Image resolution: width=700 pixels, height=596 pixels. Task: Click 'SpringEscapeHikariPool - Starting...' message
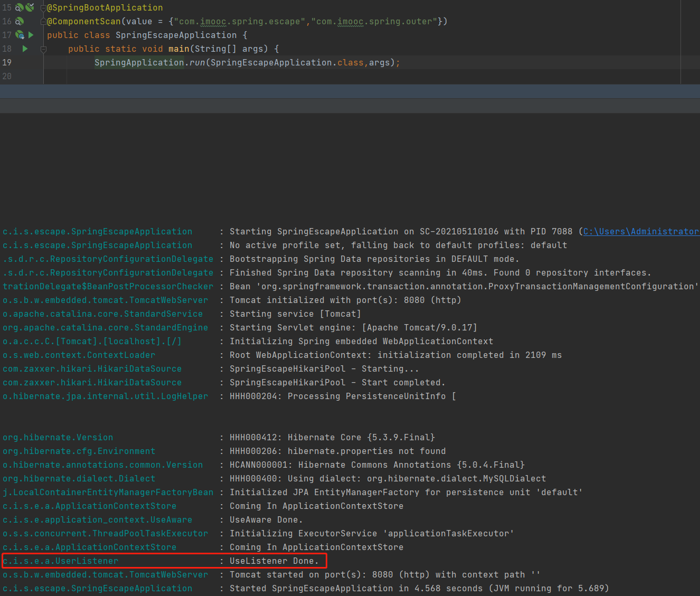tap(324, 368)
